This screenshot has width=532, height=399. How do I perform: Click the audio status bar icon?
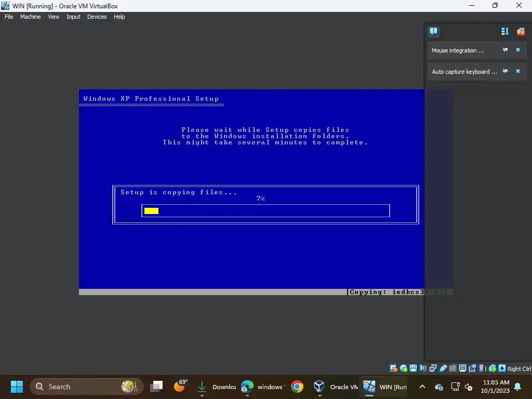coord(423,368)
